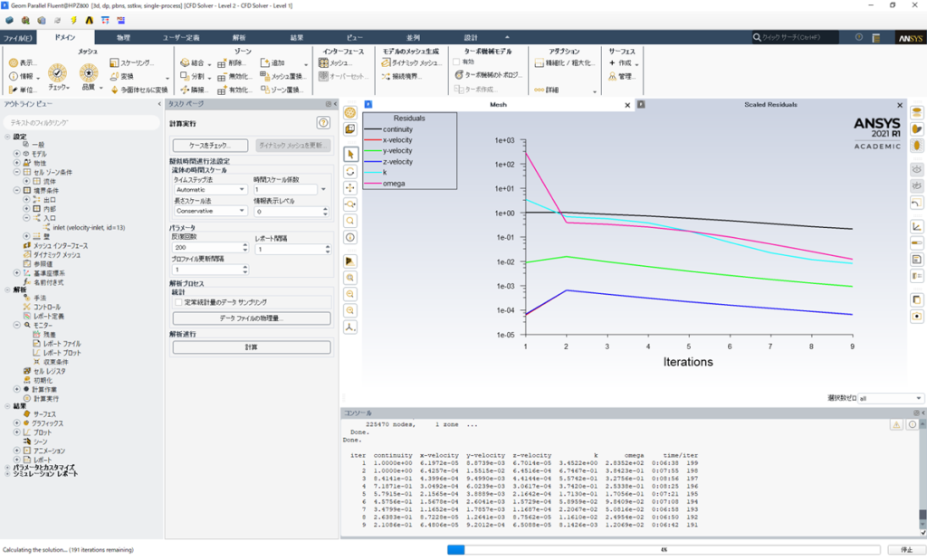927x560 pixels.
Task: Open the 品質 mesh quality icon
Action: [89, 73]
